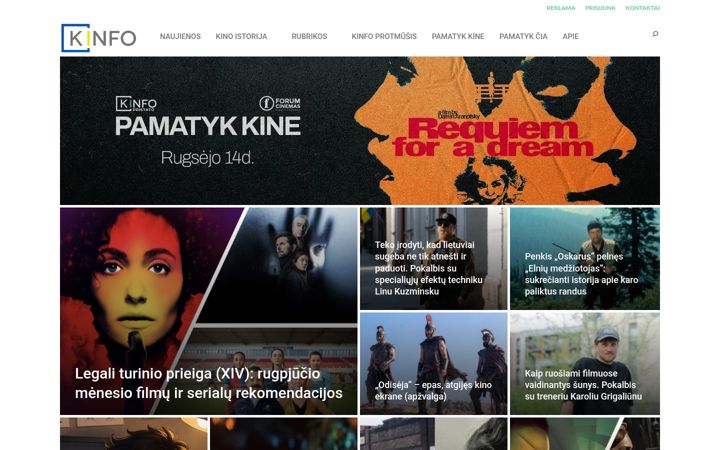
Task: Open article about film dogs trainer Grigaliūnas
Action: (585, 364)
